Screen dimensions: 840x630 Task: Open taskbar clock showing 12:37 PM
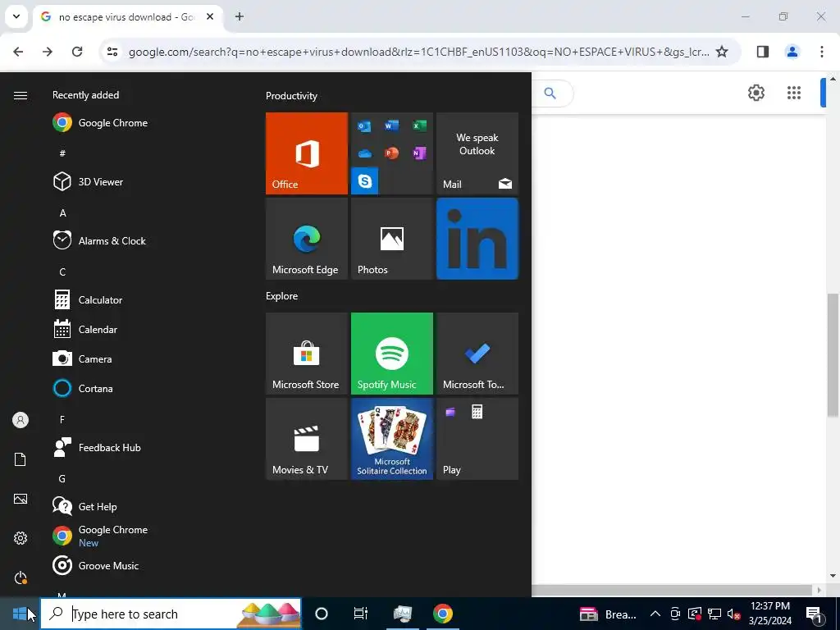point(770,614)
